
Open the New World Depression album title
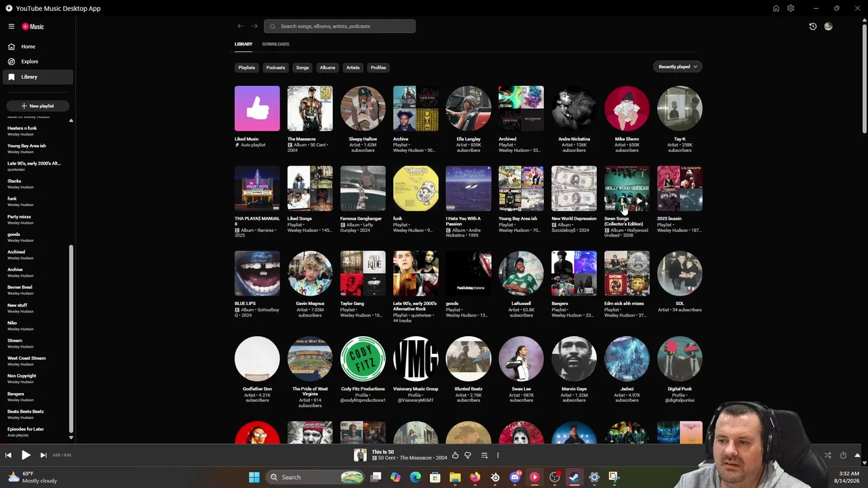pos(574,219)
